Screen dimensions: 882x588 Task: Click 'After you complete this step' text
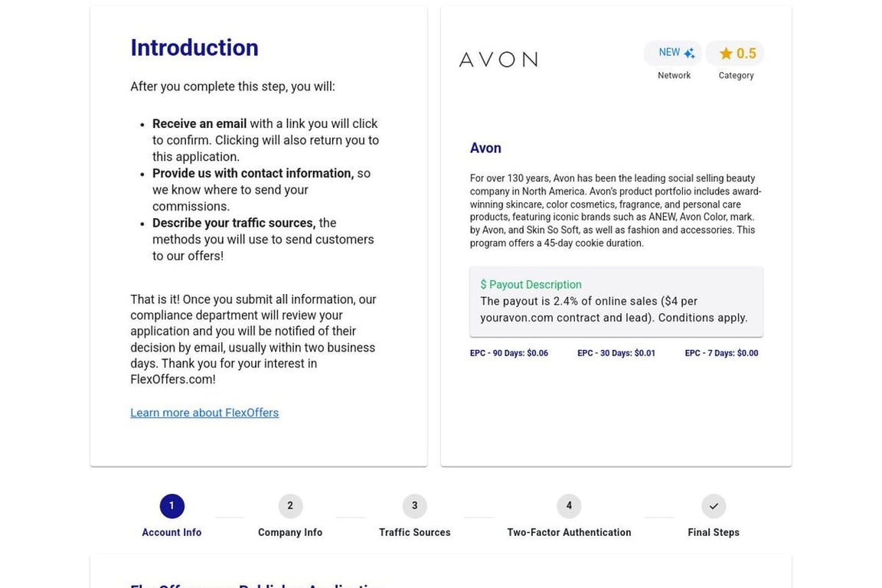point(232,87)
